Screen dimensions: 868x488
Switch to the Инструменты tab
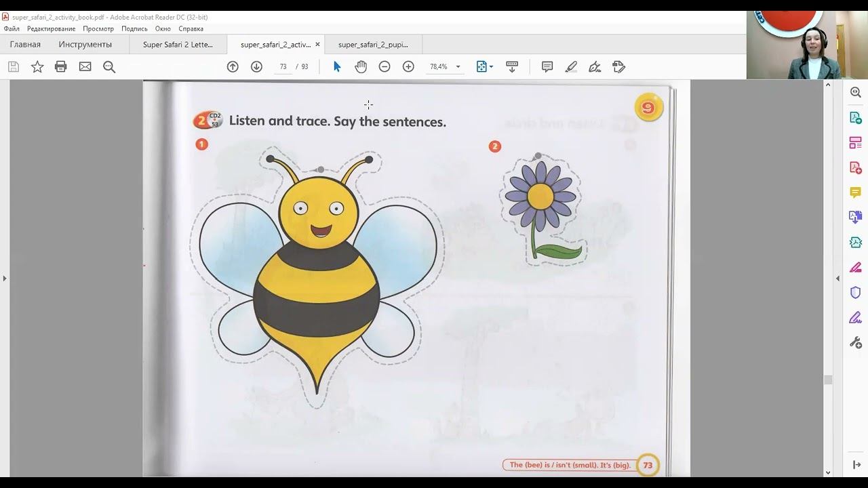pyautogui.click(x=85, y=45)
